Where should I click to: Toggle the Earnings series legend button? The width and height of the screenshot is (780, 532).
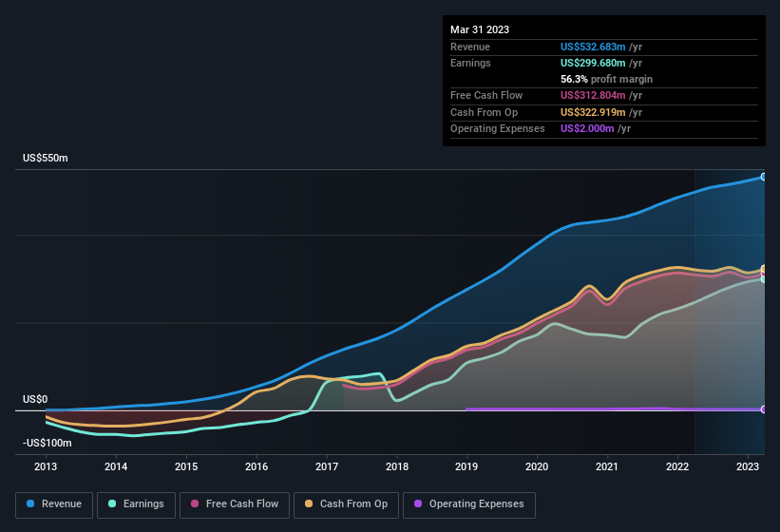pyautogui.click(x=136, y=504)
